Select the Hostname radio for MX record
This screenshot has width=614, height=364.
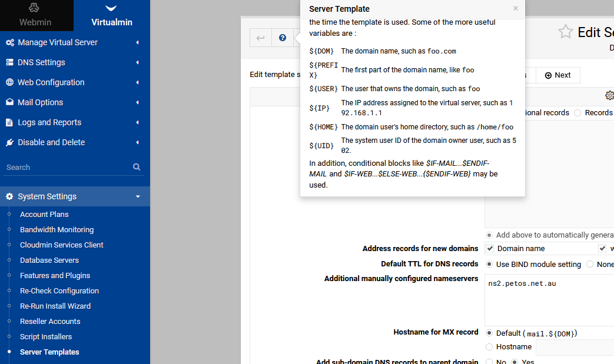point(489,346)
